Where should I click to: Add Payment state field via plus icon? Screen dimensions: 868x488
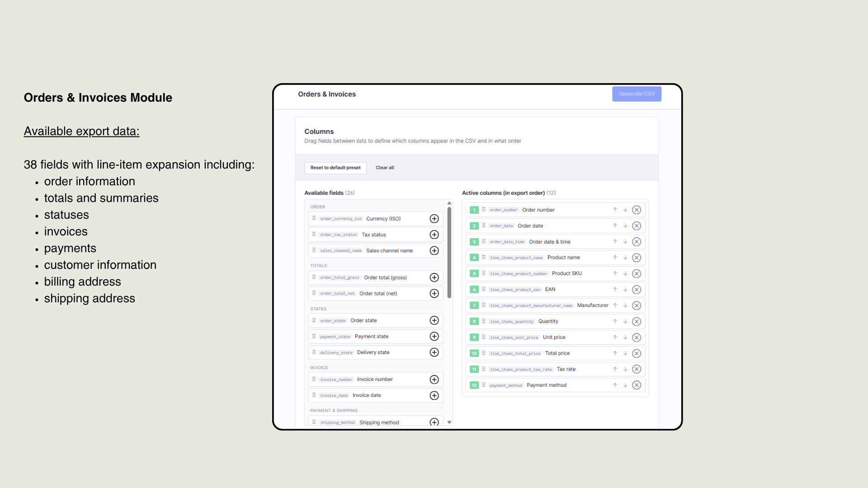tap(434, 336)
